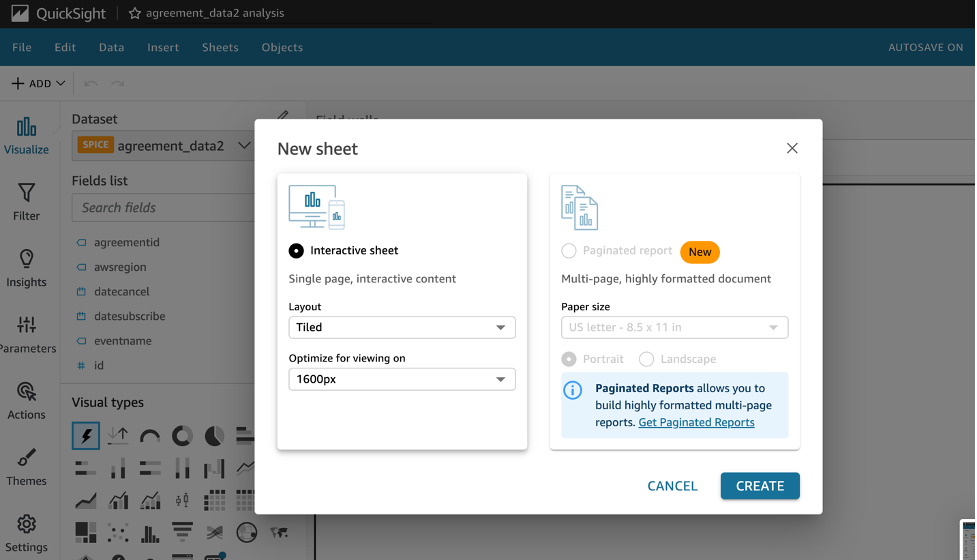Open the Visualize pane in sidebar
Image resolution: width=977 pixels, height=560 pixels.
[x=26, y=136]
